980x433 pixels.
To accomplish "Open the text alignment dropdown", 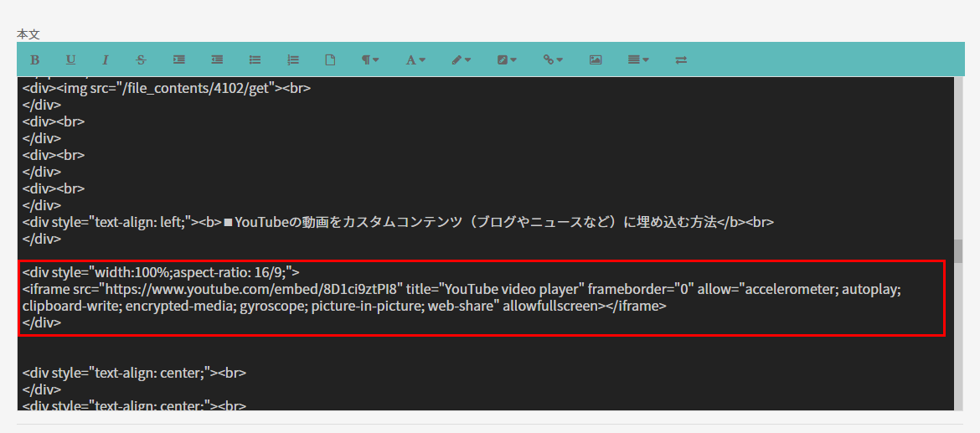I will [638, 60].
